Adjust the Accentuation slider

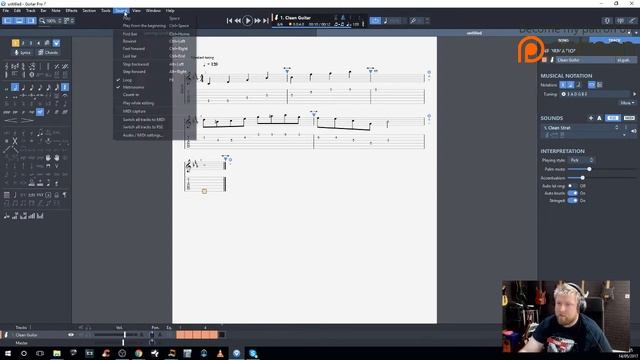[x=582, y=178]
